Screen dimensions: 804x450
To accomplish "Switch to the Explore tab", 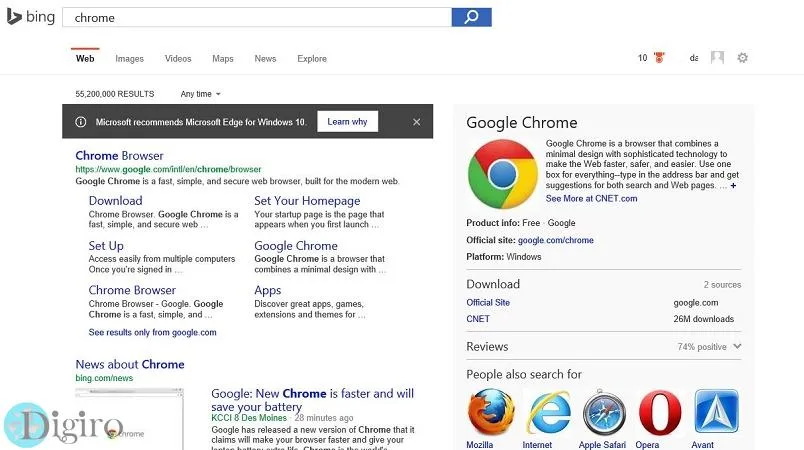I will coord(312,58).
